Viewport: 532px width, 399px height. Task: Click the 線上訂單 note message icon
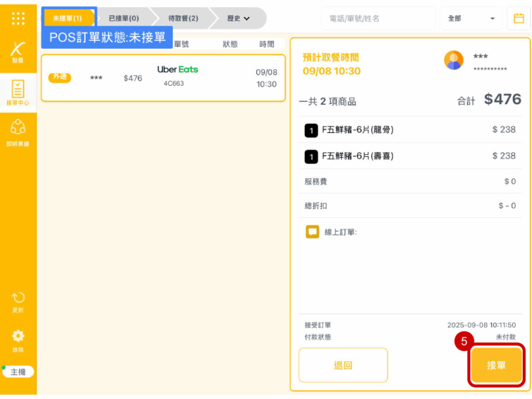312,232
